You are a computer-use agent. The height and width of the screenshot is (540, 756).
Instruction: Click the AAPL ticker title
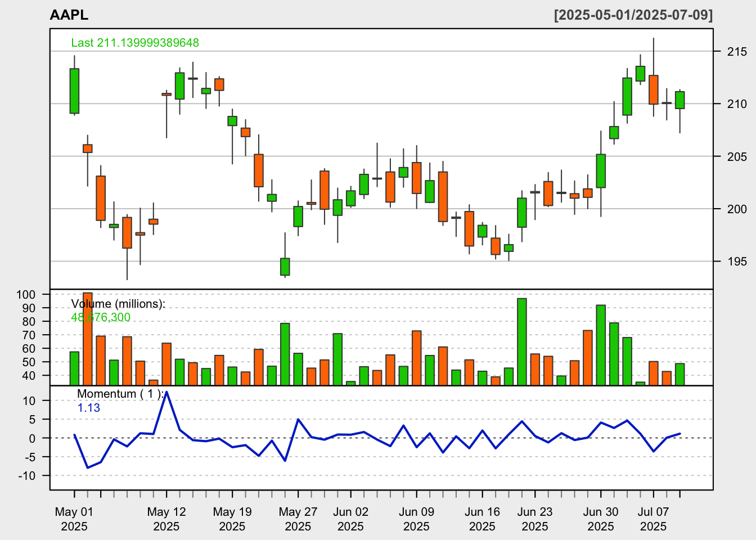coord(69,15)
